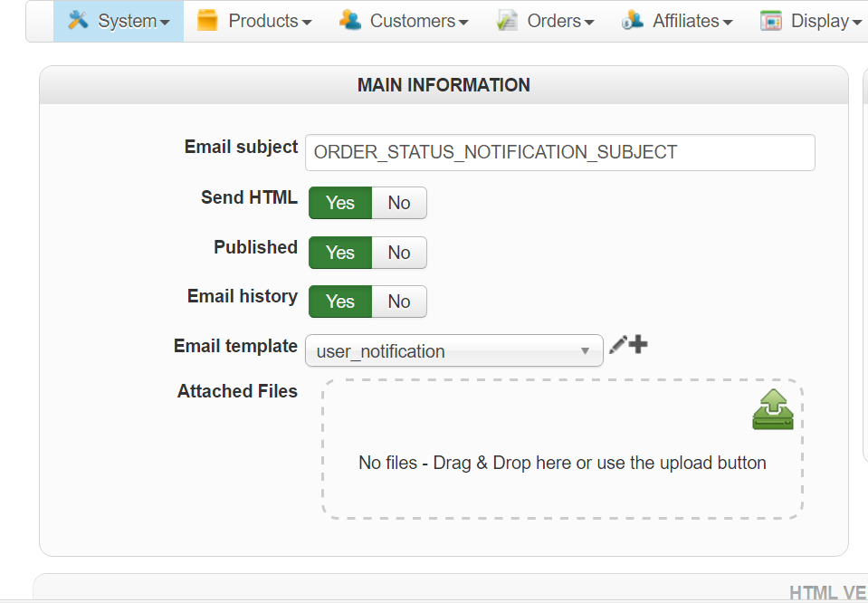Screen dimensions: 868x603
Task: Set Send HTML to No
Action: (x=398, y=203)
